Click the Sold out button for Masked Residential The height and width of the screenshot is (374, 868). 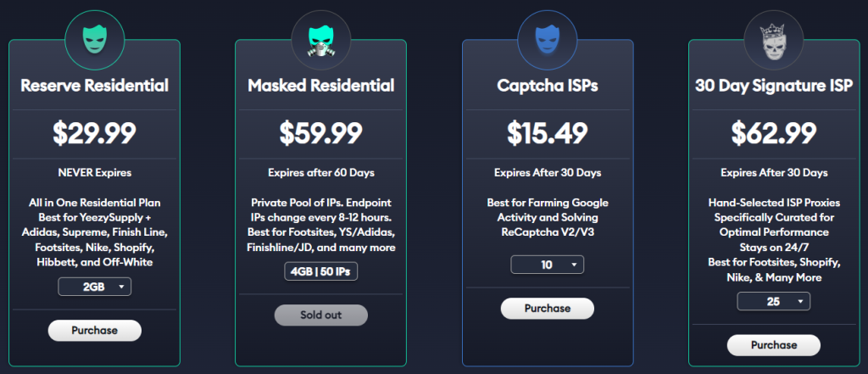tap(320, 315)
